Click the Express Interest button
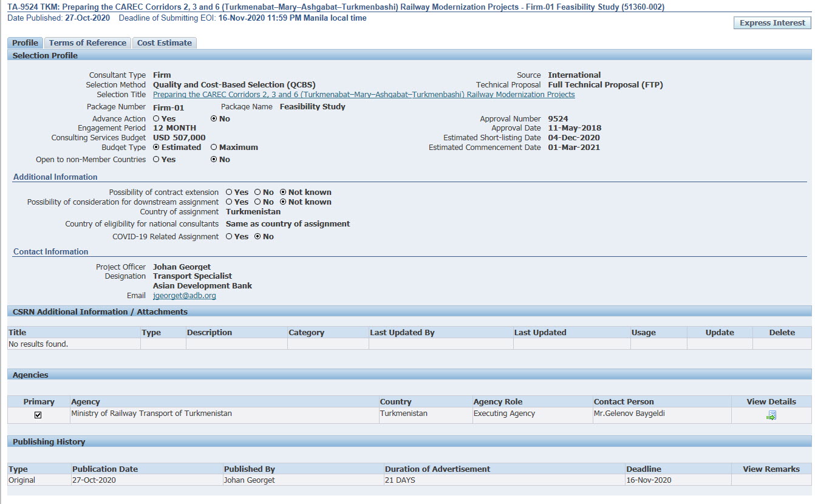Viewport: 815px width, 504px height. (772, 23)
